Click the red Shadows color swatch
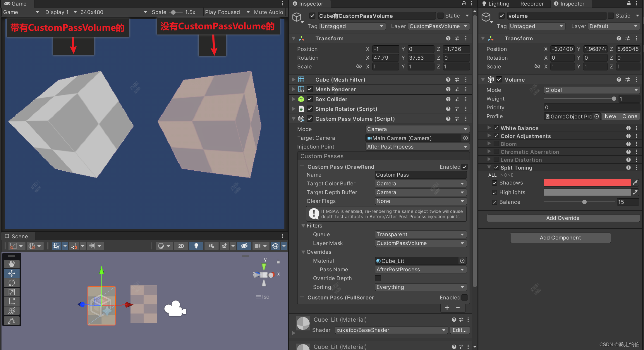This screenshot has width=644, height=350. click(x=587, y=182)
